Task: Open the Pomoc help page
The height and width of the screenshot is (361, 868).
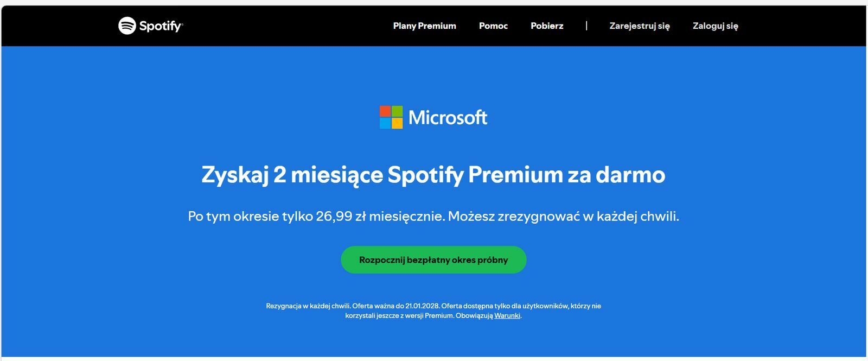Action: (493, 26)
